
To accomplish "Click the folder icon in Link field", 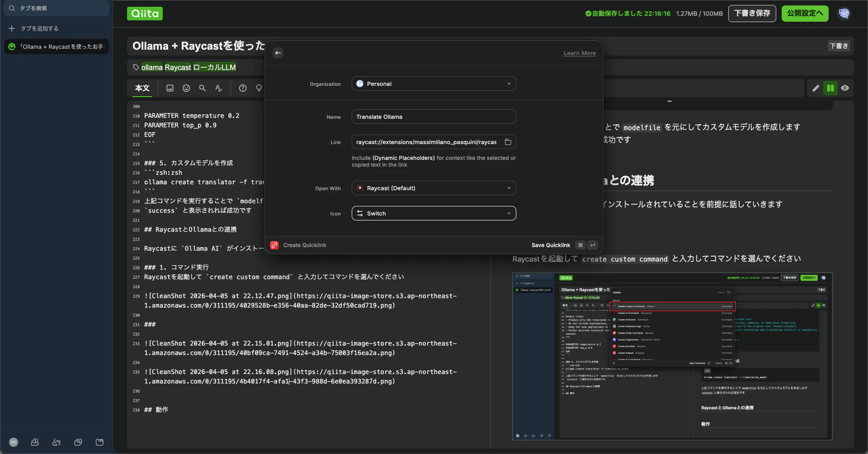I will coord(508,142).
